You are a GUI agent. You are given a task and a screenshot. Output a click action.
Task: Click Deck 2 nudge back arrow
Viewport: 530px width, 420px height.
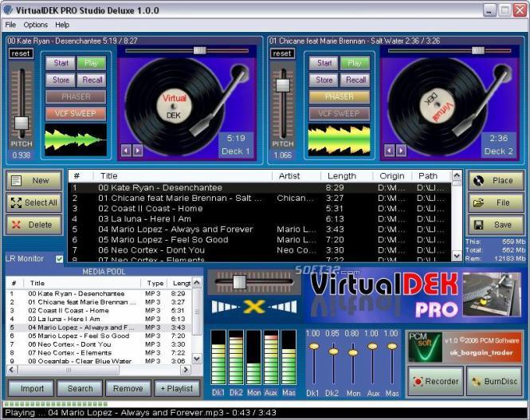[390, 151]
